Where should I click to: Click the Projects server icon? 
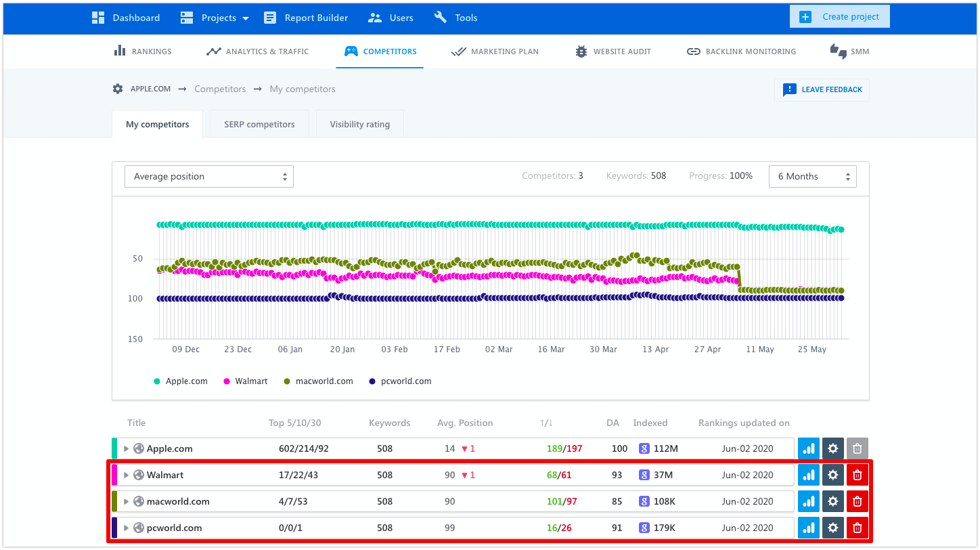[x=187, y=18]
